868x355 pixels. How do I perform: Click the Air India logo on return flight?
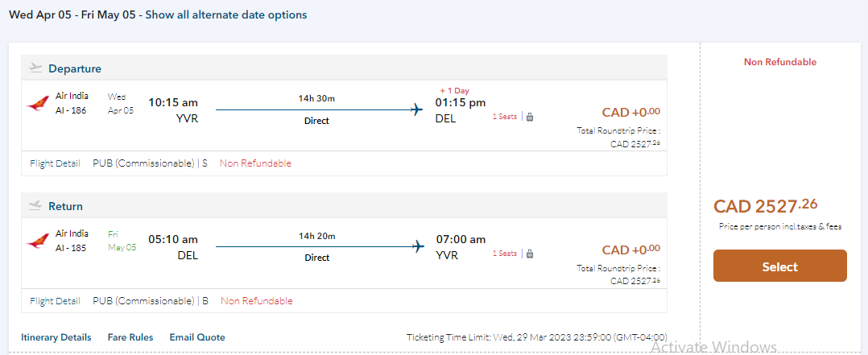pos(37,241)
